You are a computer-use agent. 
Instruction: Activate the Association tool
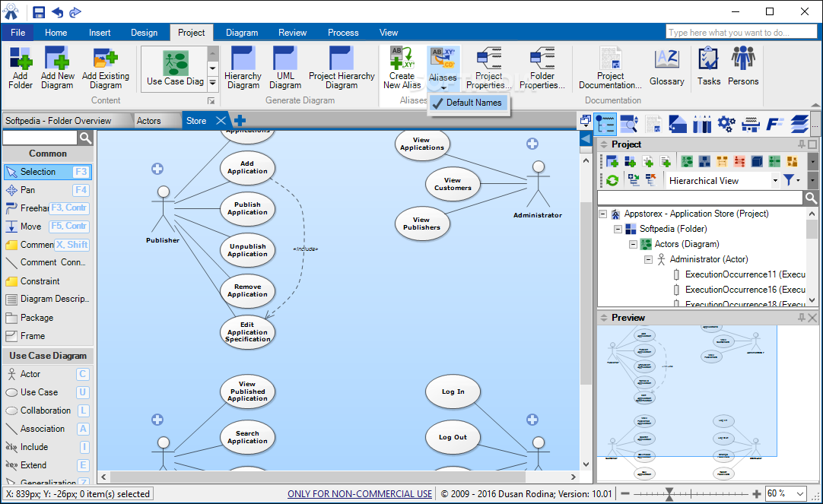click(x=47, y=429)
